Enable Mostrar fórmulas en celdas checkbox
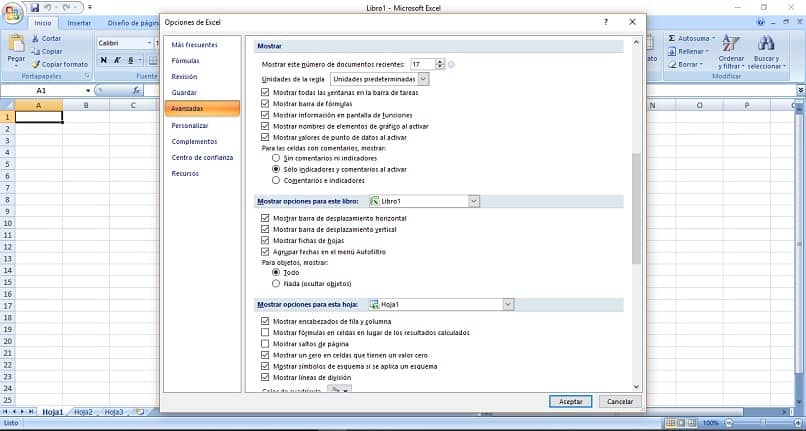This screenshot has width=806, height=431. (265, 333)
